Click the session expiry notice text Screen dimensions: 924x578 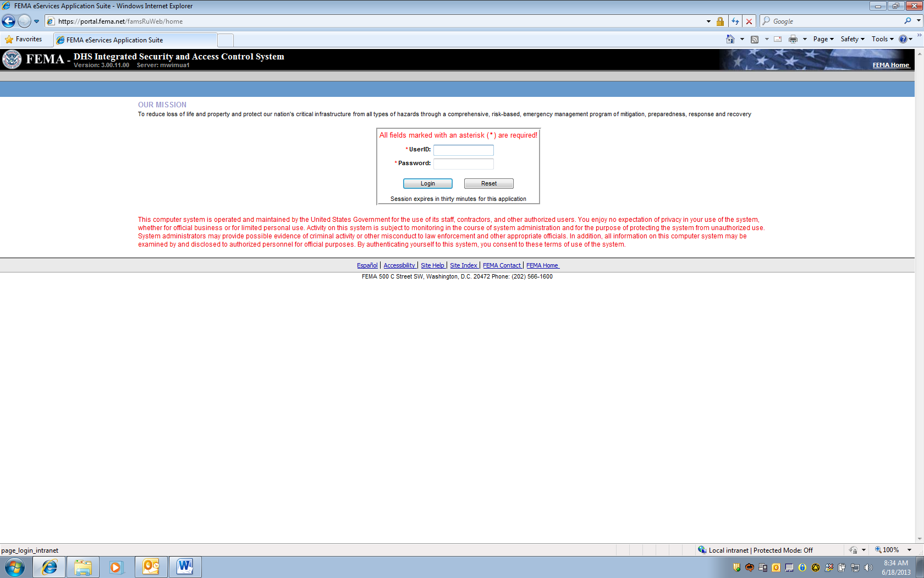458,199
